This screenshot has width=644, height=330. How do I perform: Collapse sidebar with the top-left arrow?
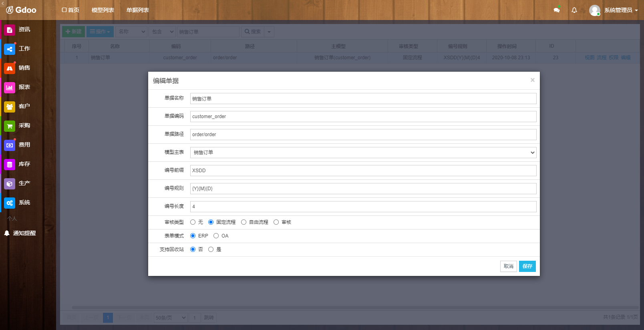coord(2,3)
